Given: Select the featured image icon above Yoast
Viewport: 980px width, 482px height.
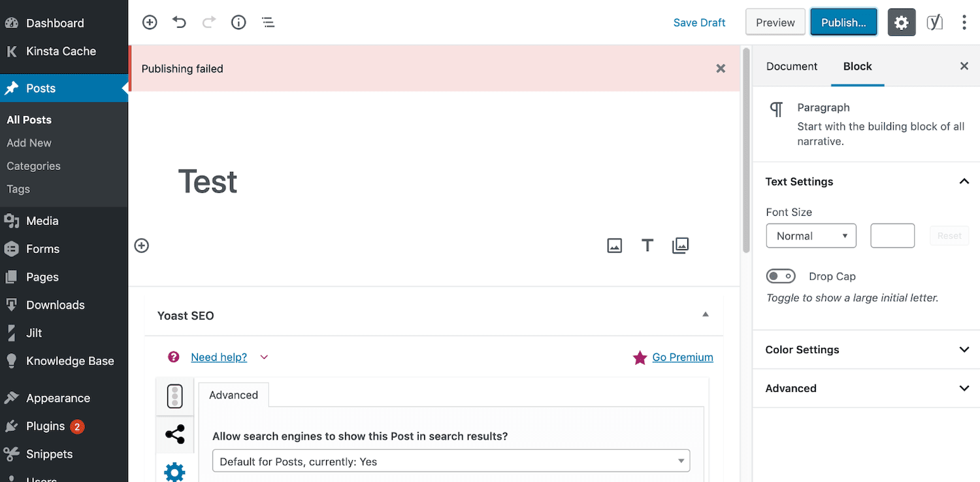Looking at the screenshot, I should 614,245.
